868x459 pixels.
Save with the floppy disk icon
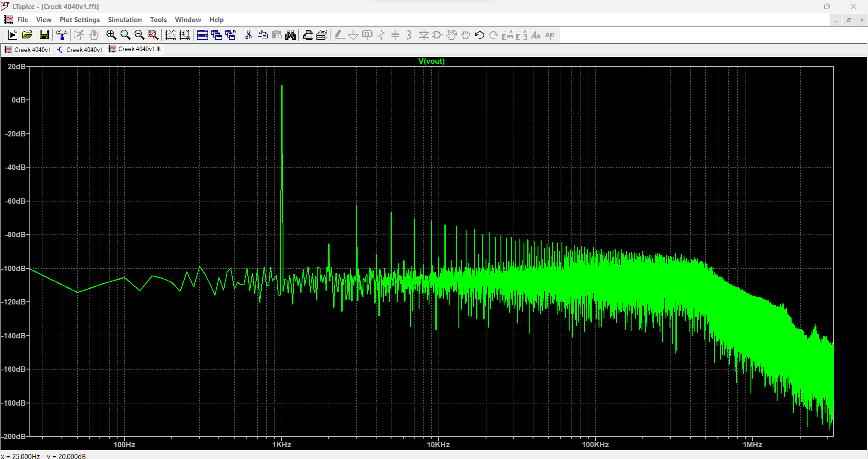tap(44, 35)
